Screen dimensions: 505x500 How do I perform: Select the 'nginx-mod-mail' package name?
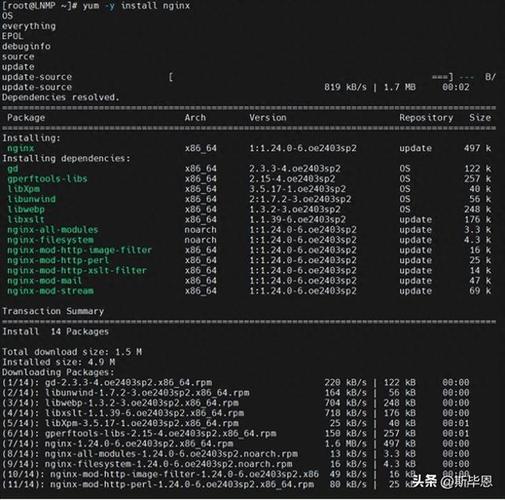[x=45, y=281]
